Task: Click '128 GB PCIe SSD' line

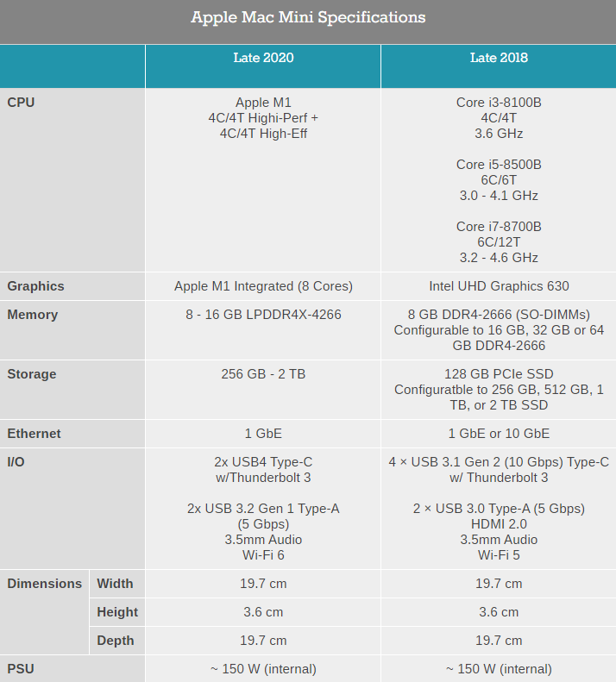Action: (499, 374)
